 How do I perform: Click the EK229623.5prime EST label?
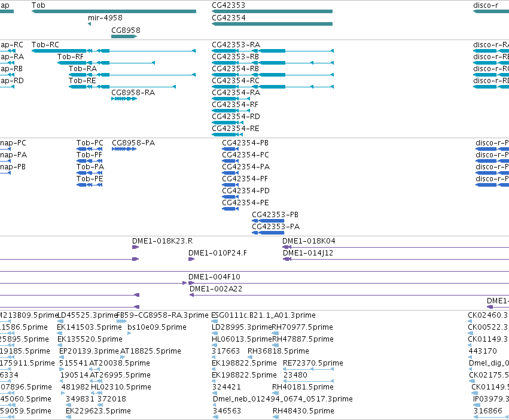coord(98,411)
